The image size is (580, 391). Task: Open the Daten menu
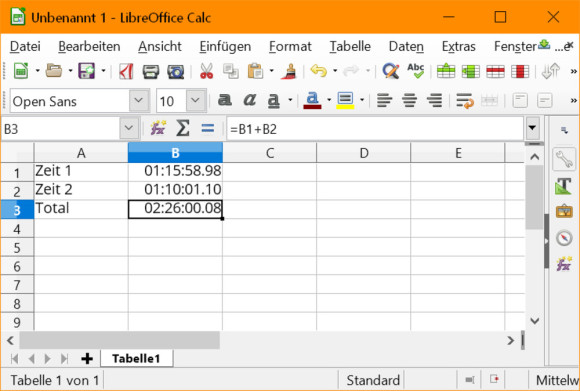pyautogui.click(x=406, y=46)
